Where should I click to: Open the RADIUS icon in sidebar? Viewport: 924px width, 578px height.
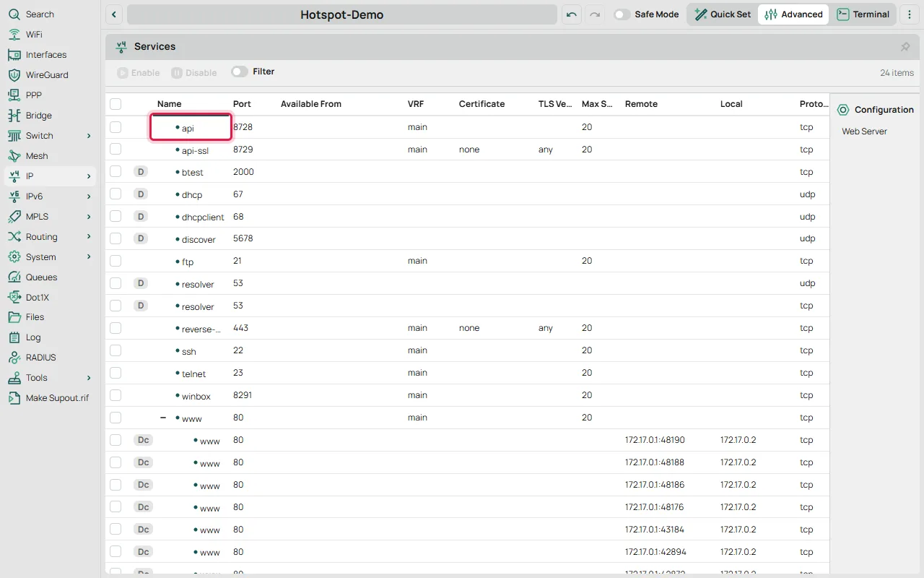[x=14, y=358]
